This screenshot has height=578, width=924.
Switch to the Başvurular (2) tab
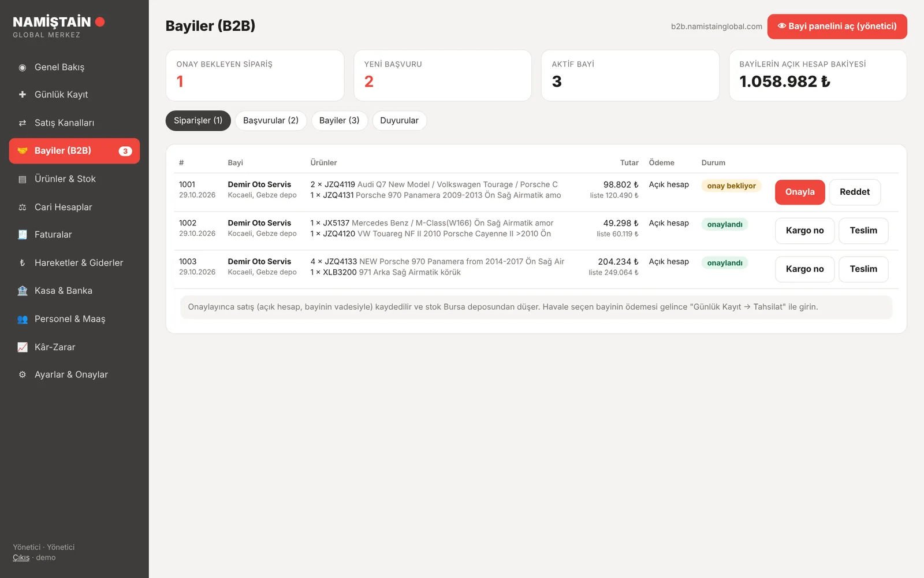(x=271, y=120)
